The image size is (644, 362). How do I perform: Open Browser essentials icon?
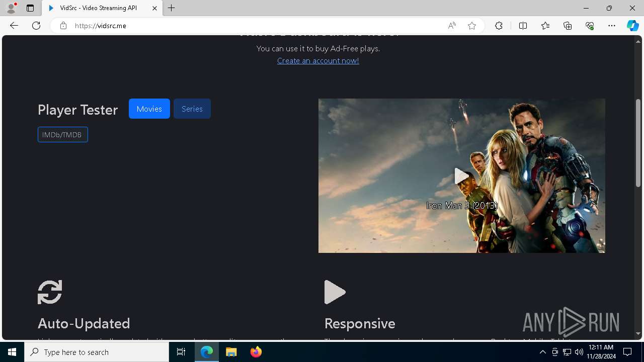coord(590,26)
